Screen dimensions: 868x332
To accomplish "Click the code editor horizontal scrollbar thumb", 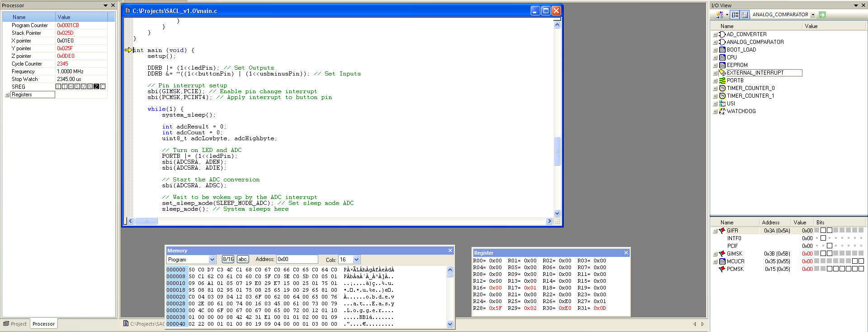I will (x=146, y=221).
